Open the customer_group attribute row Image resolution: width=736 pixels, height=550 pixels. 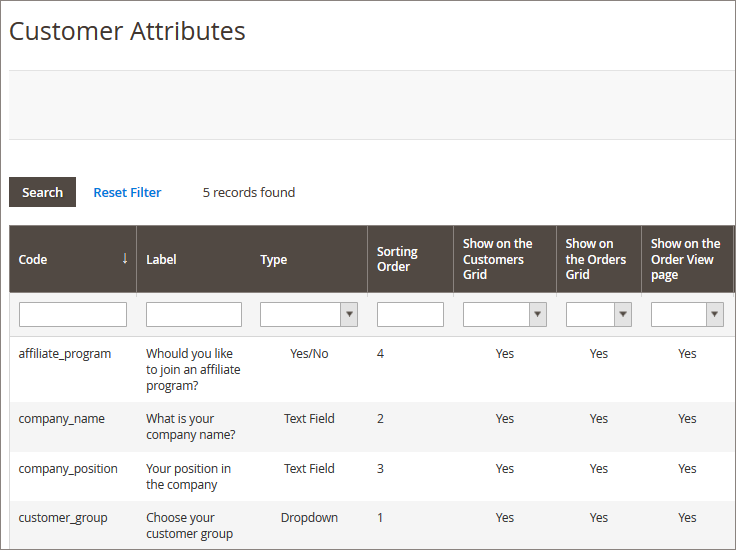(x=63, y=518)
